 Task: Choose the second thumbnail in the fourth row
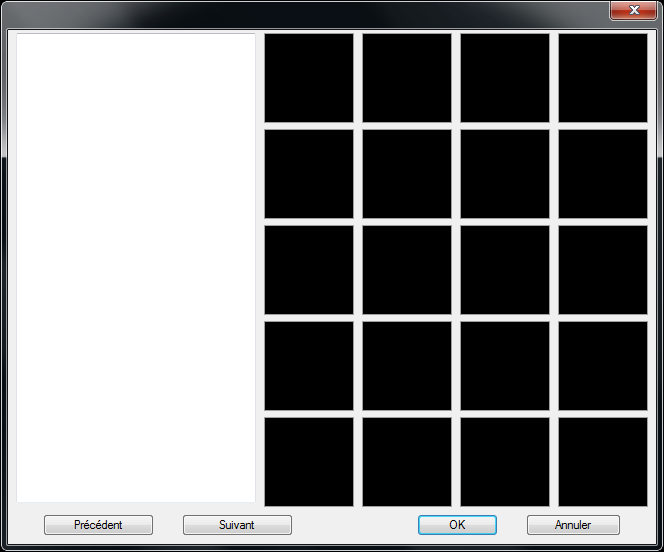[x=407, y=366]
